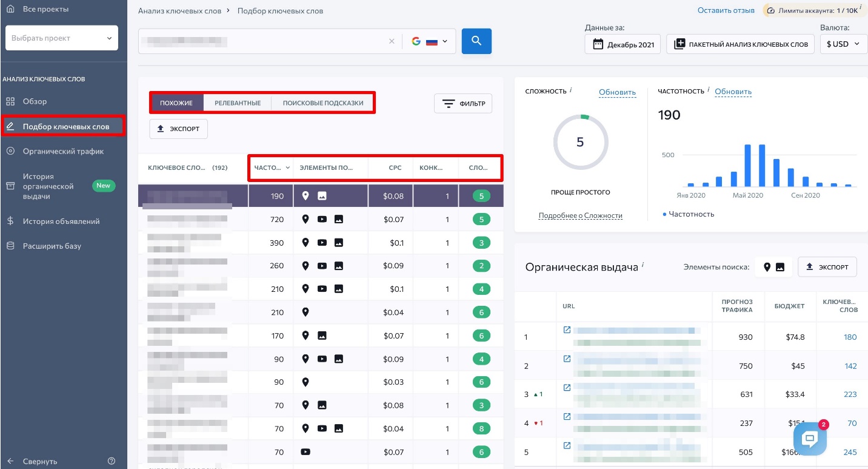The height and width of the screenshot is (469, 868).
Task: Switch to the Релевантные tab
Action: [x=238, y=103]
